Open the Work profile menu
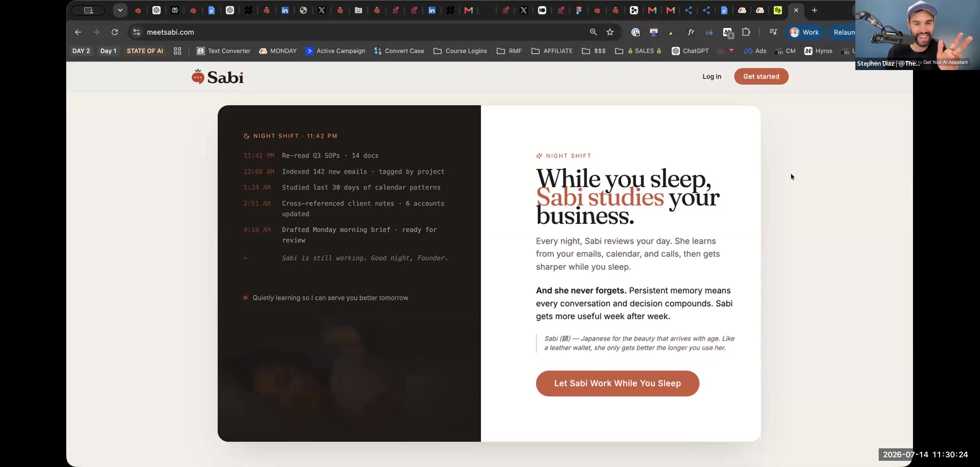 (805, 32)
